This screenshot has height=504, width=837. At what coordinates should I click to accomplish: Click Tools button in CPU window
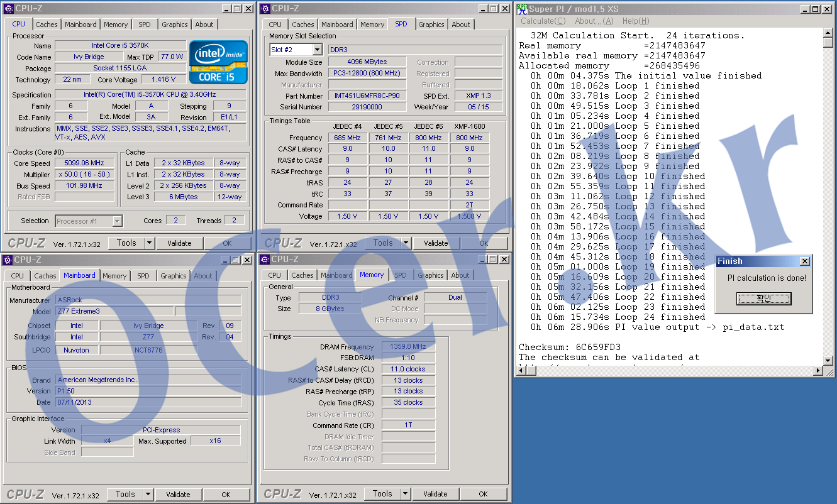coord(126,243)
